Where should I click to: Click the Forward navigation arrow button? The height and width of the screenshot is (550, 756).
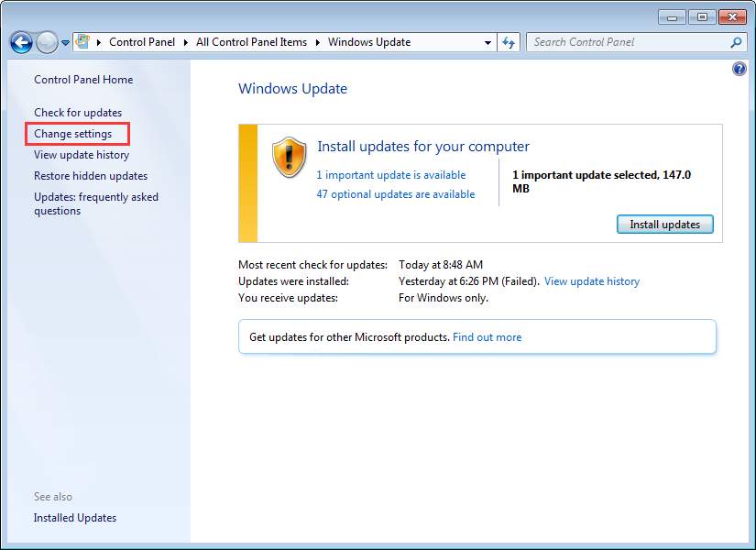(x=47, y=42)
